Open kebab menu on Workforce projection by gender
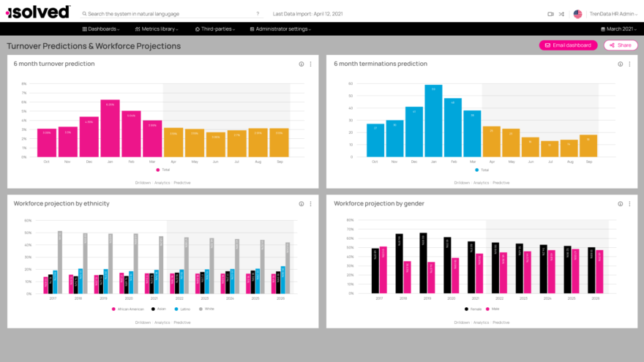 629,203
